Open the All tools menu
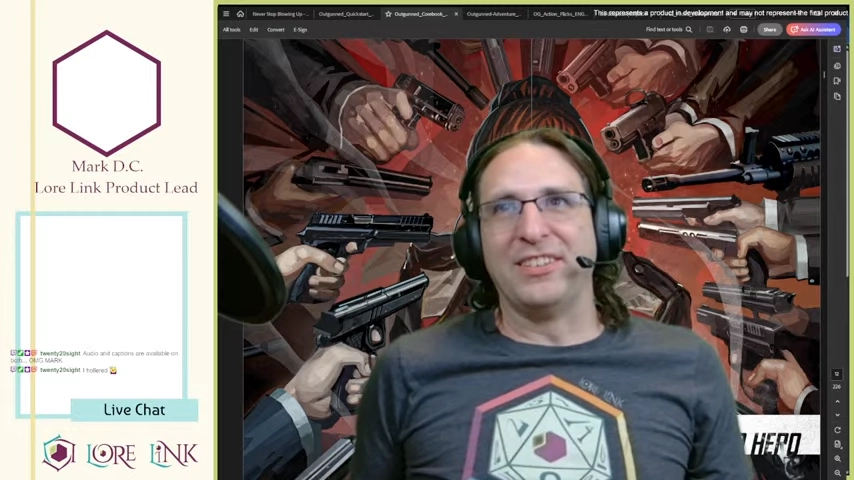The image size is (854, 480). click(x=231, y=30)
